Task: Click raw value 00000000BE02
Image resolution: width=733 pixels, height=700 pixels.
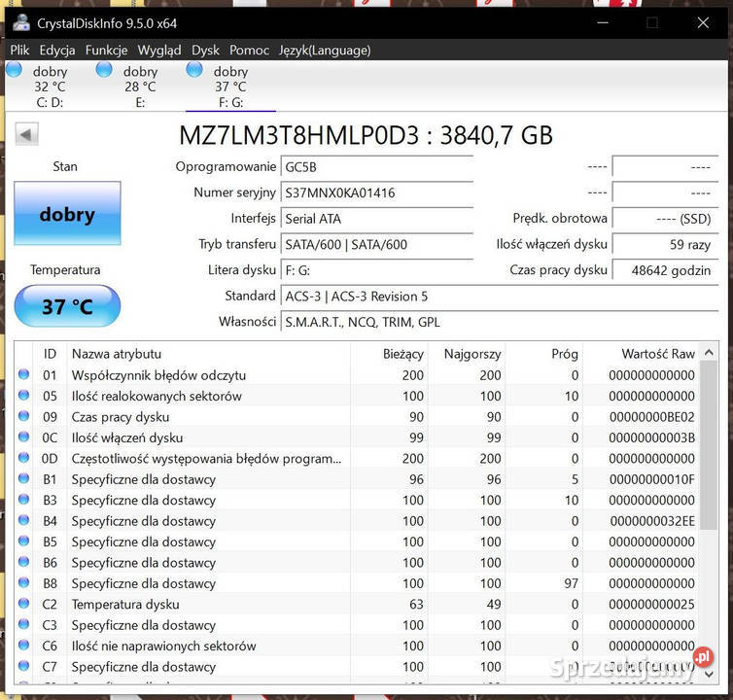Action: [x=652, y=417]
